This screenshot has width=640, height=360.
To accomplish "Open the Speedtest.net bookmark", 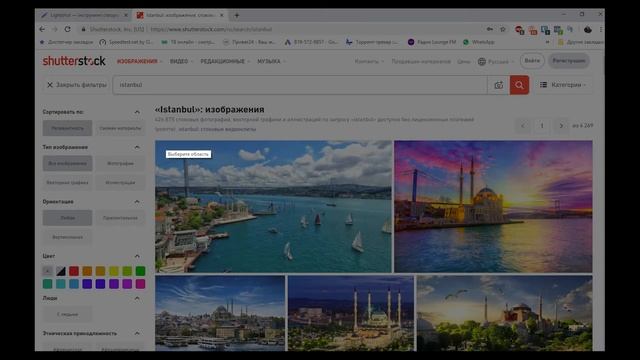I will coord(126,42).
